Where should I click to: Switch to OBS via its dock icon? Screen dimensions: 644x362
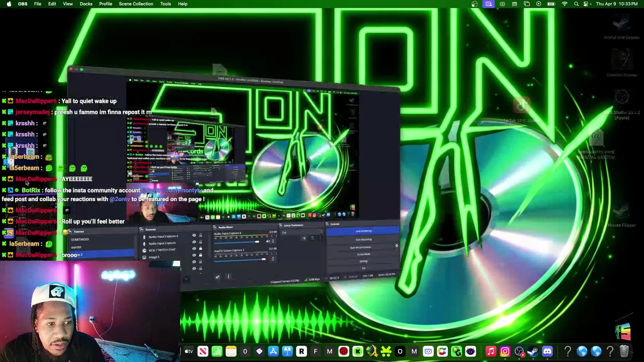point(519,351)
